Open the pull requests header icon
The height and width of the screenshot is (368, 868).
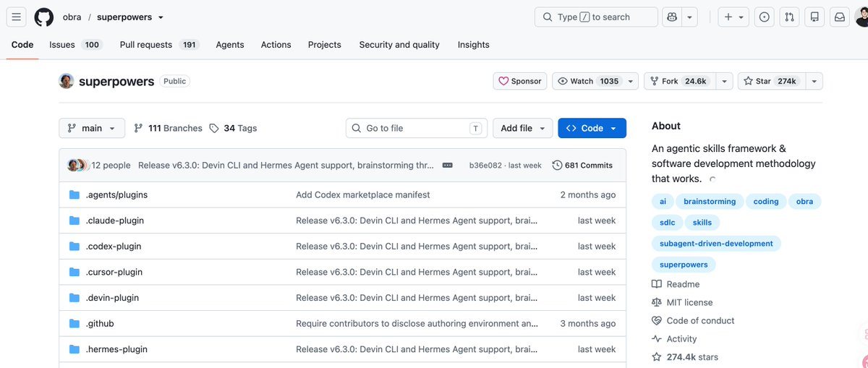tap(789, 17)
